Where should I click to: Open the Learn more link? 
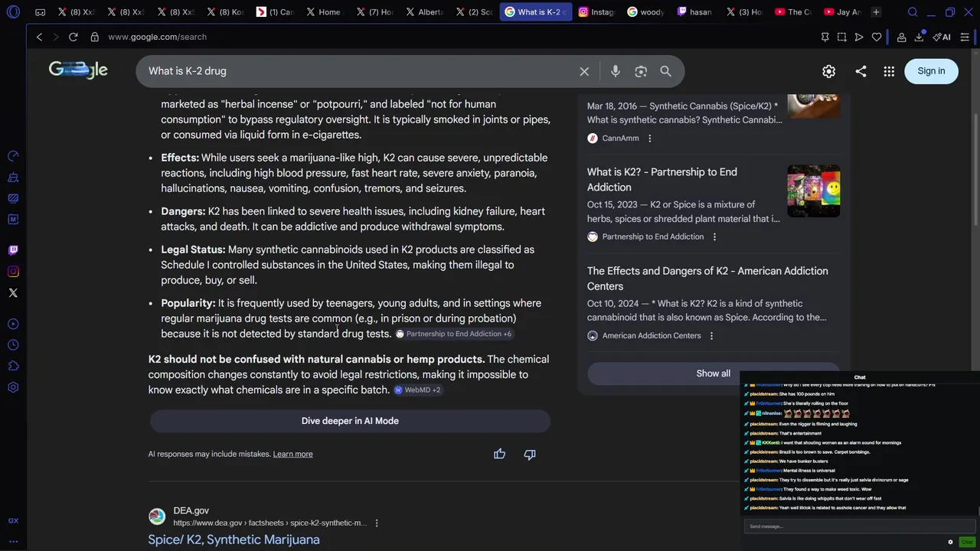pos(292,455)
